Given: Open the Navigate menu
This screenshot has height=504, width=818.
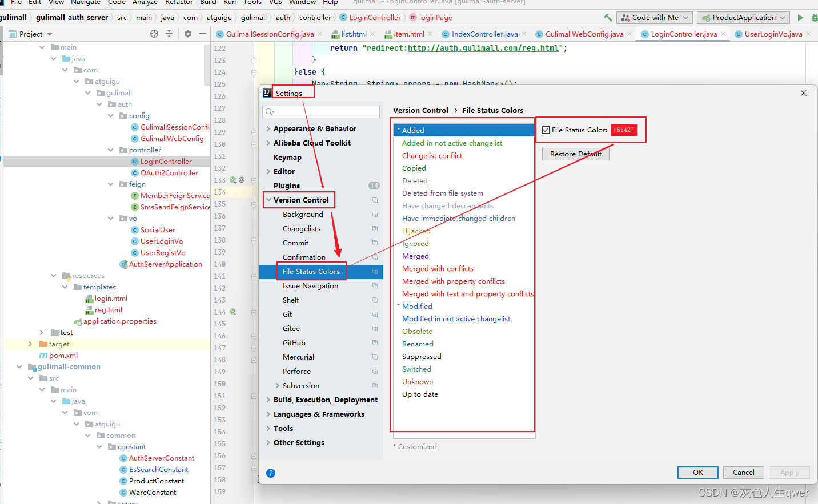Looking at the screenshot, I should point(86,2).
